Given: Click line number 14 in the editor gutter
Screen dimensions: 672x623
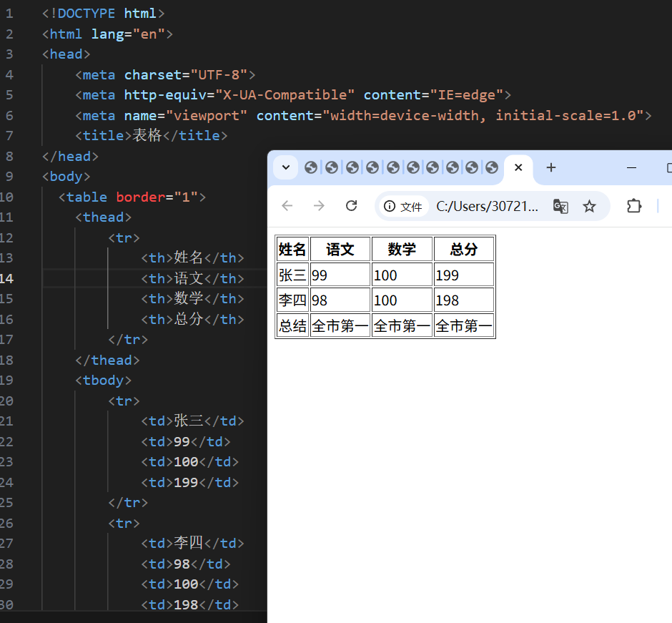Looking at the screenshot, I should click(7, 279).
